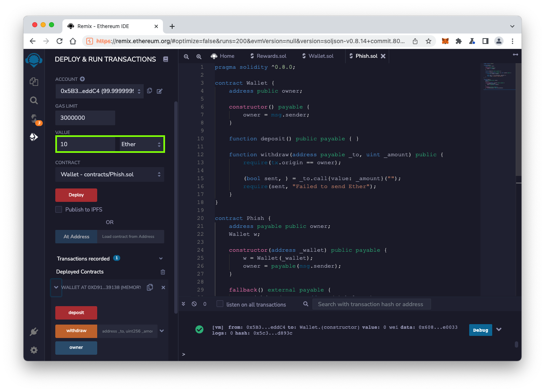The height and width of the screenshot is (392, 545).
Task: Click the Remix logo icon
Action: (34, 60)
